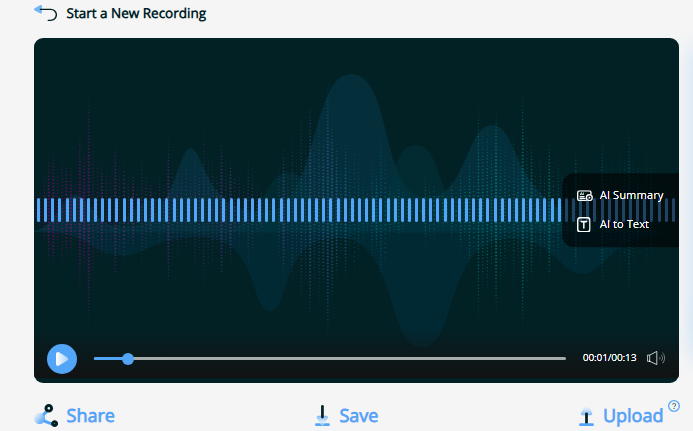Open the upload help question mark
Screen dimensions: 693x431
(674, 405)
